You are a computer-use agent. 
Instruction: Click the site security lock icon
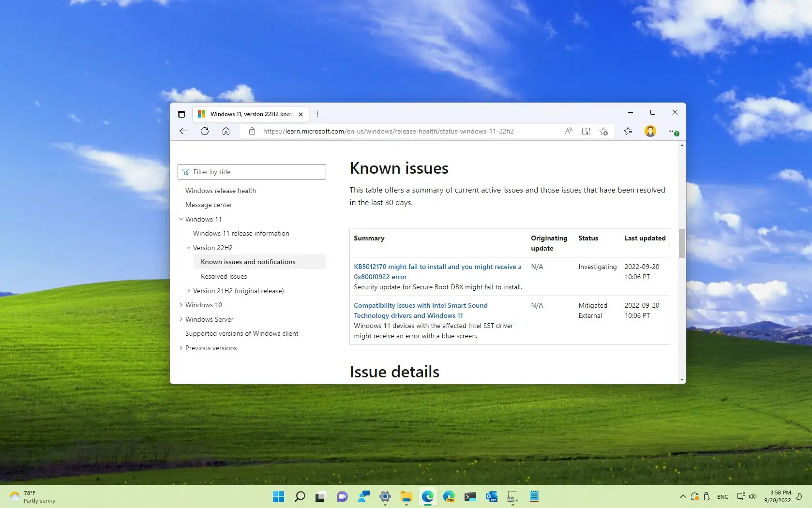252,131
